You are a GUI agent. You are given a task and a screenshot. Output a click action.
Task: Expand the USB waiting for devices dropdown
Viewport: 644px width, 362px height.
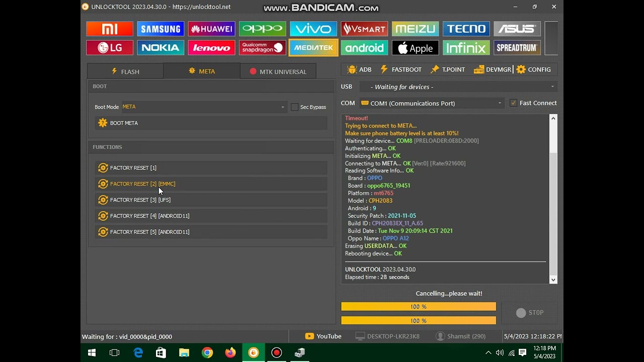coord(458,87)
